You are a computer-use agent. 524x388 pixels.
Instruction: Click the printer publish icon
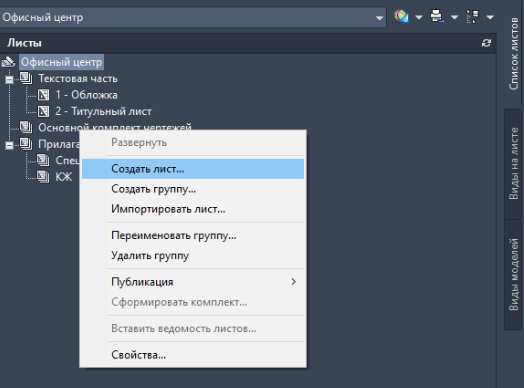coord(437,16)
